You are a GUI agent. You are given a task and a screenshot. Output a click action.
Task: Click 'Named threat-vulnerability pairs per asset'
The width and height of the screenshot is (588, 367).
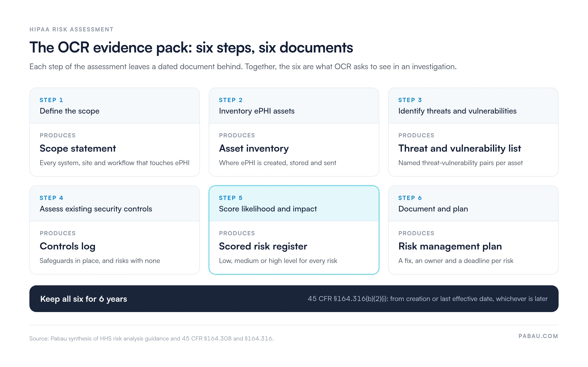(461, 163)
